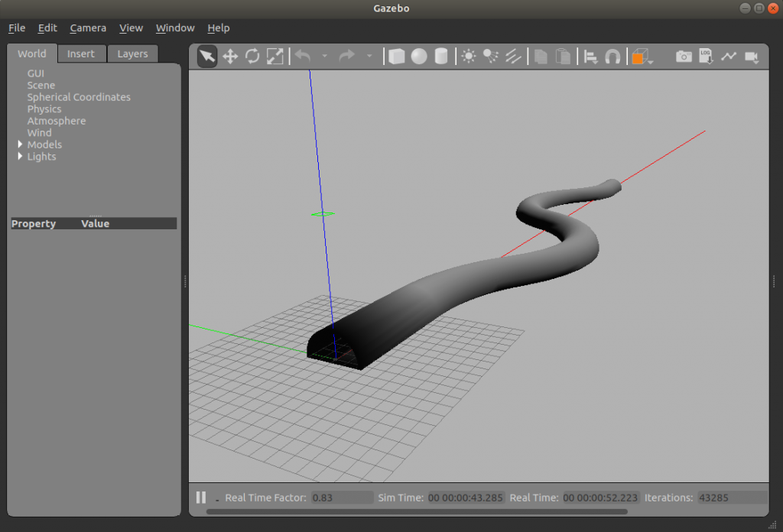Insert a box shape
The image size is (783, 532).
click(397, 57)
